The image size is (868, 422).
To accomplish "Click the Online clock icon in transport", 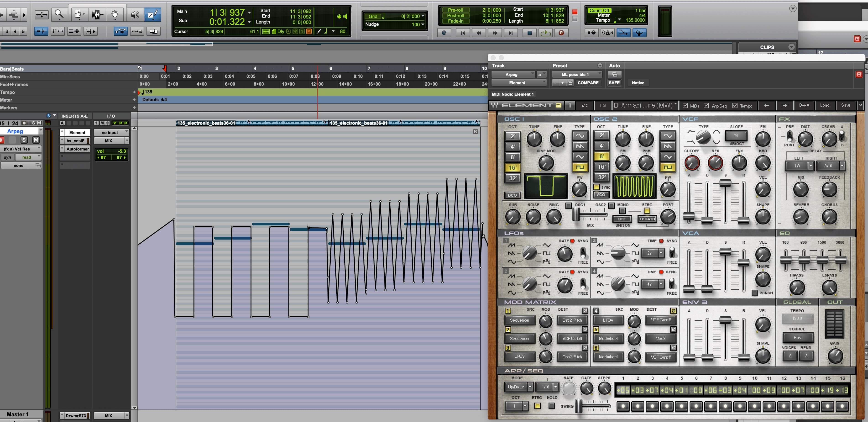I will click(x=444, y=33).
